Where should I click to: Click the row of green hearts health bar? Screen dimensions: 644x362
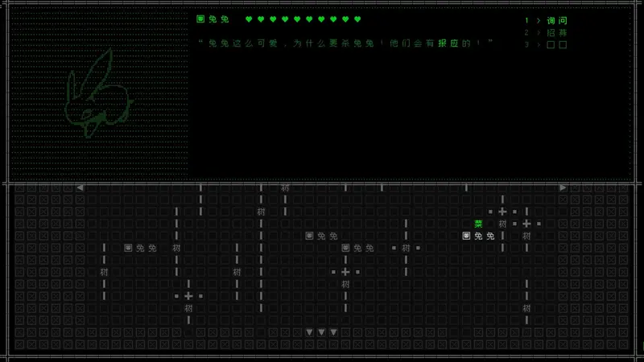point(303,19)
